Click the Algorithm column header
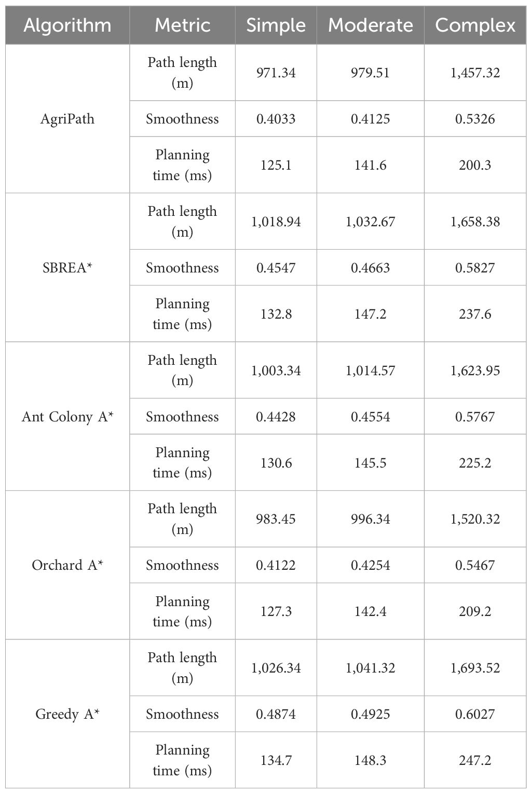The width and height of the screenshot is (532, 794). (67, 25)
